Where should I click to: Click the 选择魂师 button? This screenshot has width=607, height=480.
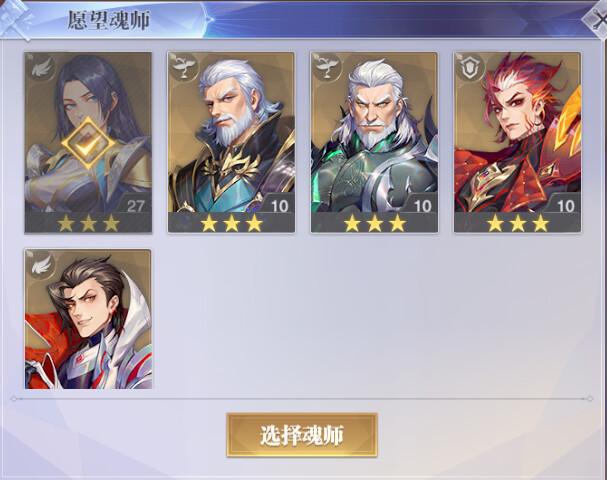point(302,435)
